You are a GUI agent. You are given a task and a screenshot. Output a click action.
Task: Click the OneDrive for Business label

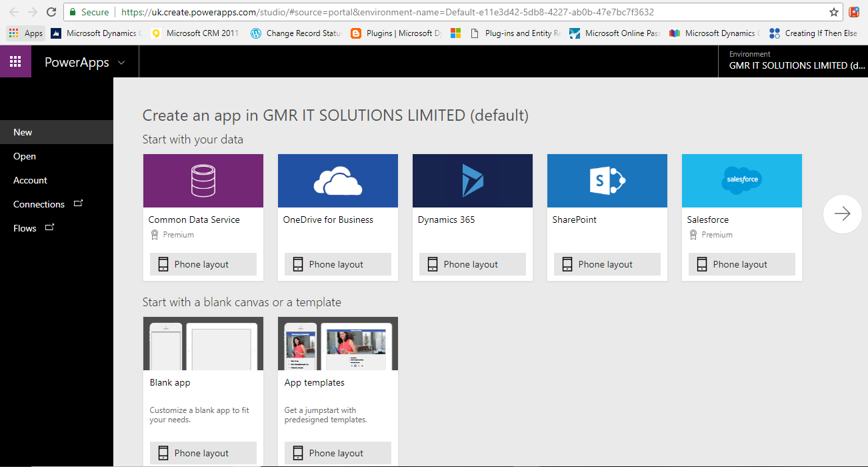tap(328, 219)
